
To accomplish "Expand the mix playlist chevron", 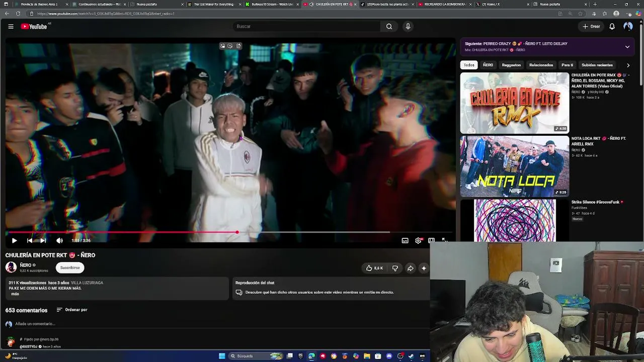I will coord(627,47).
